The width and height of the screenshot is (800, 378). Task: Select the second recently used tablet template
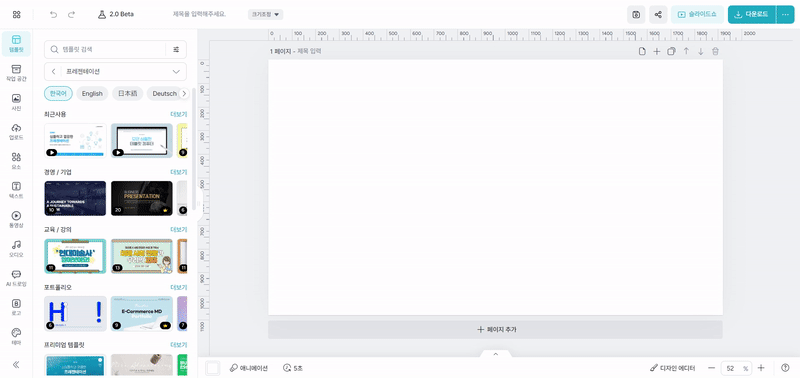142,140
